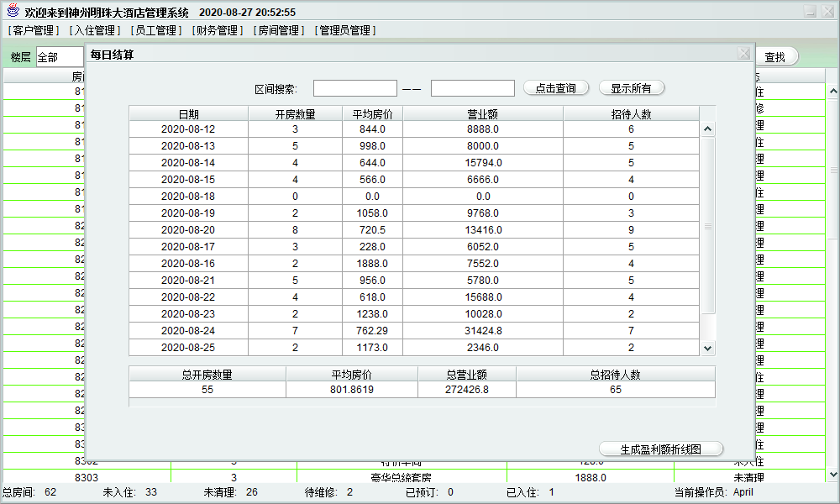Image resolution: width=840 pixels, height=504 pixels.
Task: Click the total guests value 65
Action: pyautogui.click(x=616, y=390)
